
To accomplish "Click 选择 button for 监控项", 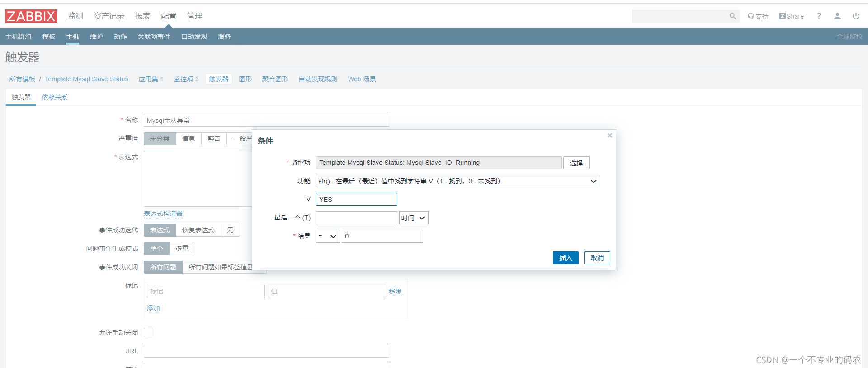I will 576,163.
